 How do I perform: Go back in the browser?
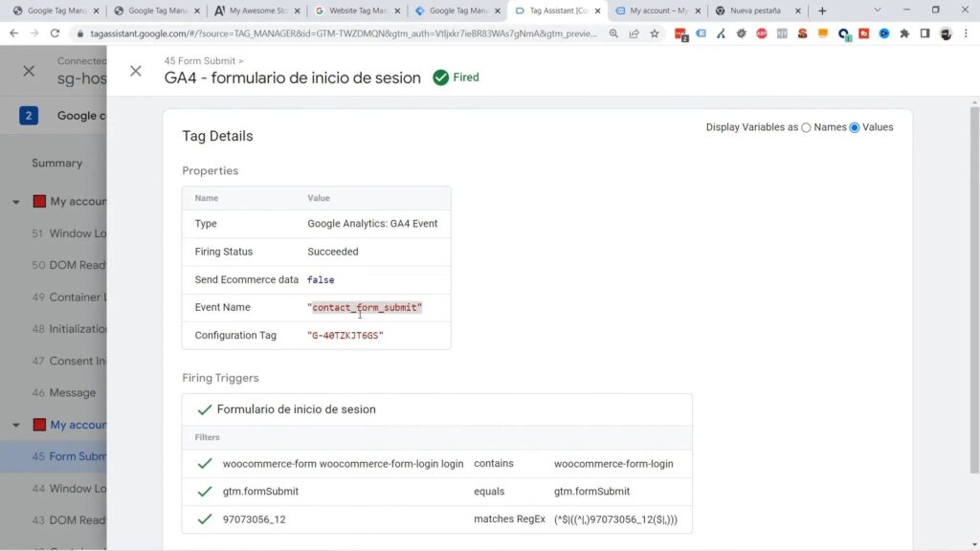13,33
